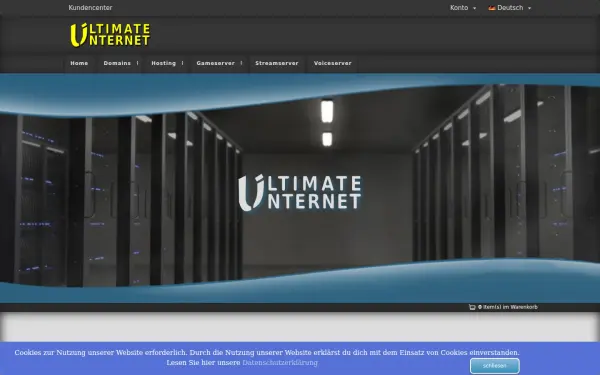Select the Streamserver menu item
Viewport: 600px width, 375px height.
click(277, 64)
